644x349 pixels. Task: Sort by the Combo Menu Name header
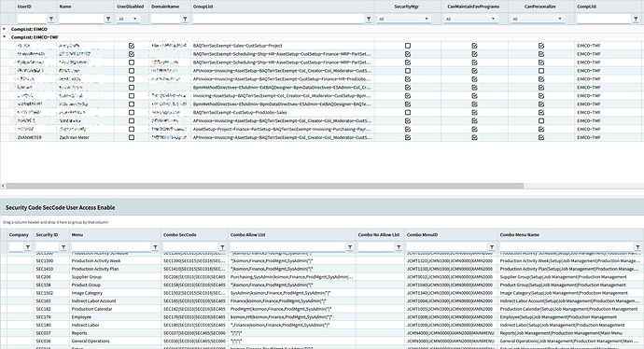(x=520, y=235)
